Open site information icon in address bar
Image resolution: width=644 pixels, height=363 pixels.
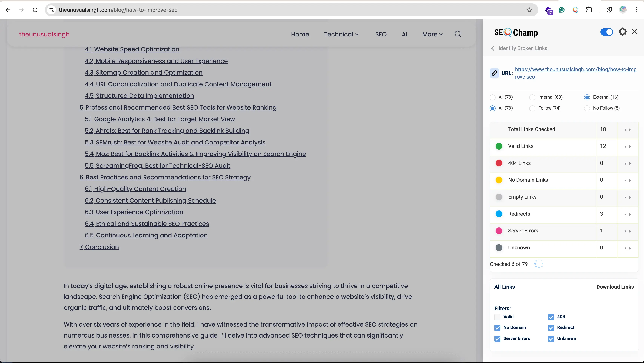[x=51, y=10]
